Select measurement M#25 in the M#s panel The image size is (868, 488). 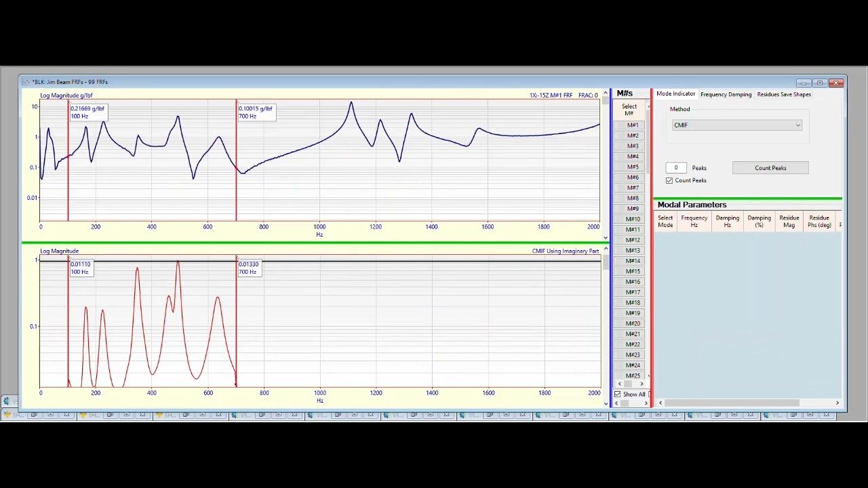coord(632,375)
